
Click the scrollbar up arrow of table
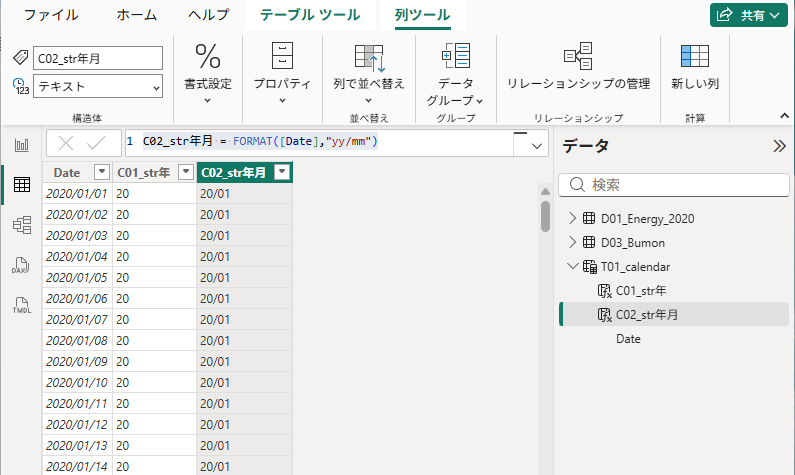point(545,192)
